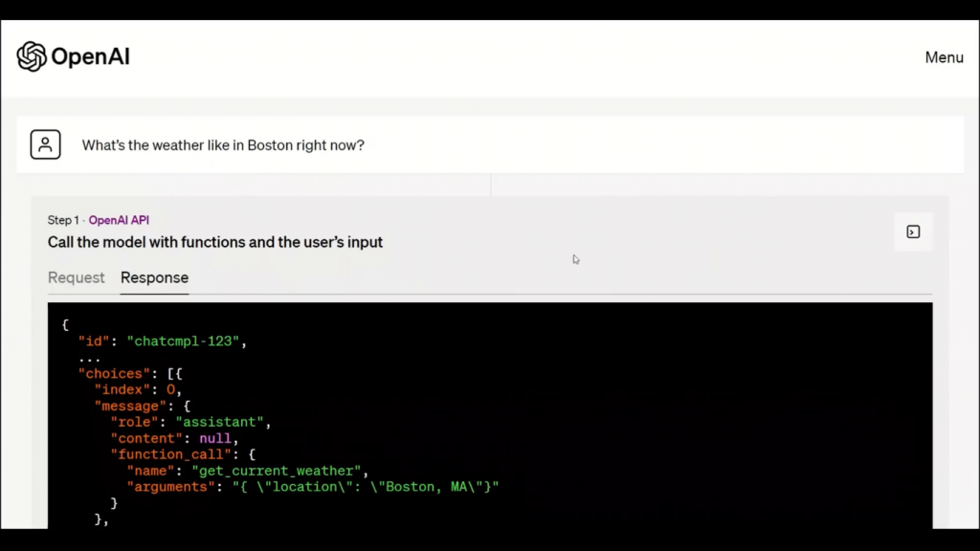Click the null content value
The width and height of the screenshot is (980, 551).
point(215,438)
